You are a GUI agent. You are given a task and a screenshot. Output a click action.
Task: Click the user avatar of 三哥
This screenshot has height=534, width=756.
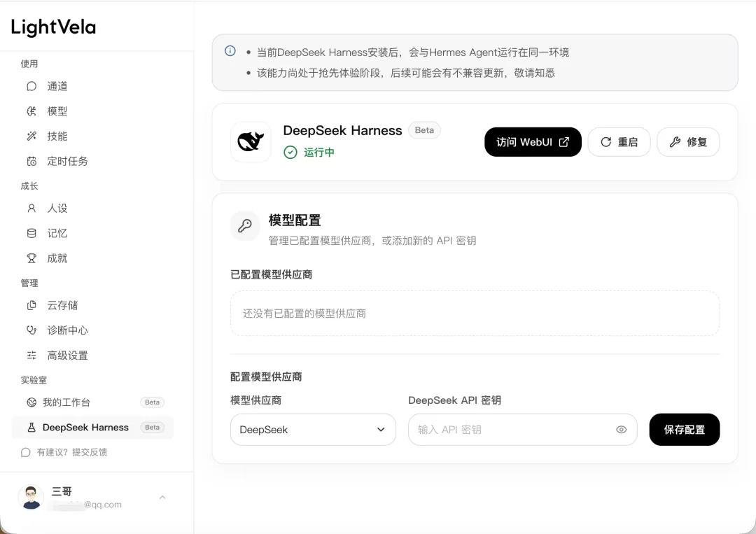[31, 497]
